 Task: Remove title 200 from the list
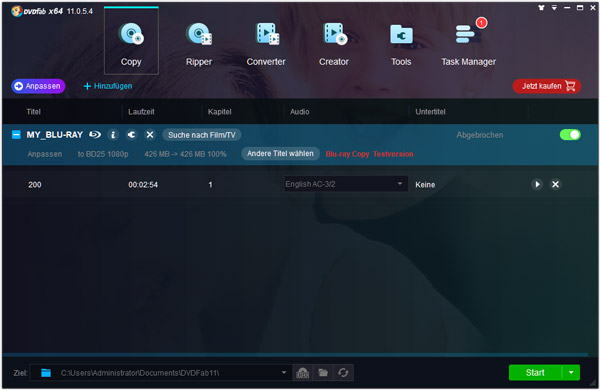(x=555, y=184)
